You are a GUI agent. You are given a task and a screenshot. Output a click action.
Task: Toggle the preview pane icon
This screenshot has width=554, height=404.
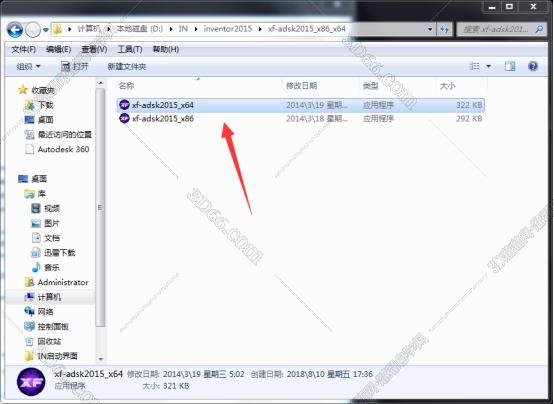pyautogui.click(x=509, y=66)
